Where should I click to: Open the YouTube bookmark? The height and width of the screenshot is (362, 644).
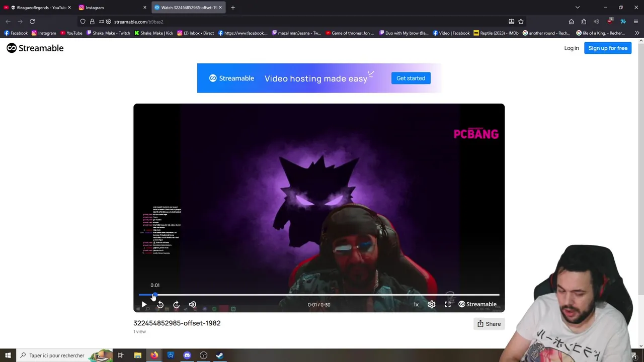[x=71, y=33]
